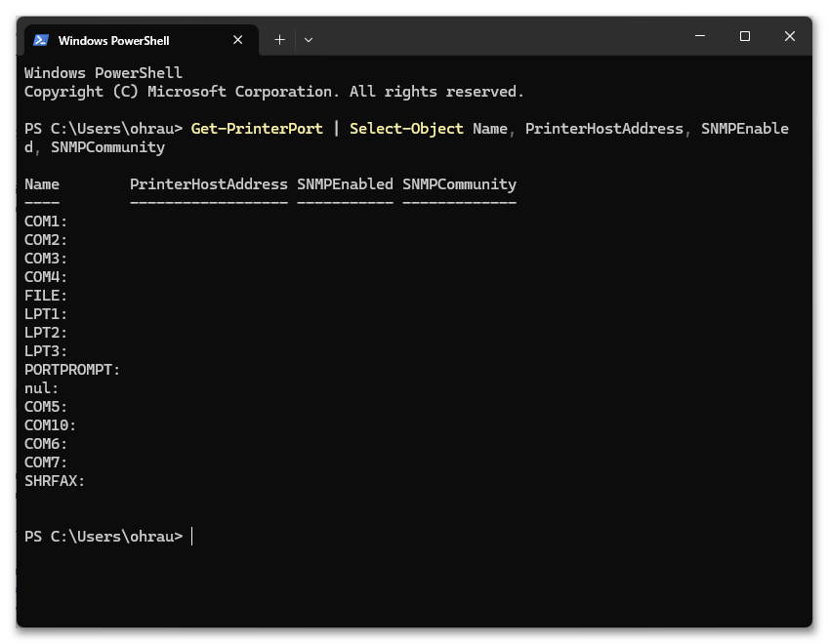Select the Windows PowerShell tab
The width and height of the screenshot is (829, 644).
[142, 40]
